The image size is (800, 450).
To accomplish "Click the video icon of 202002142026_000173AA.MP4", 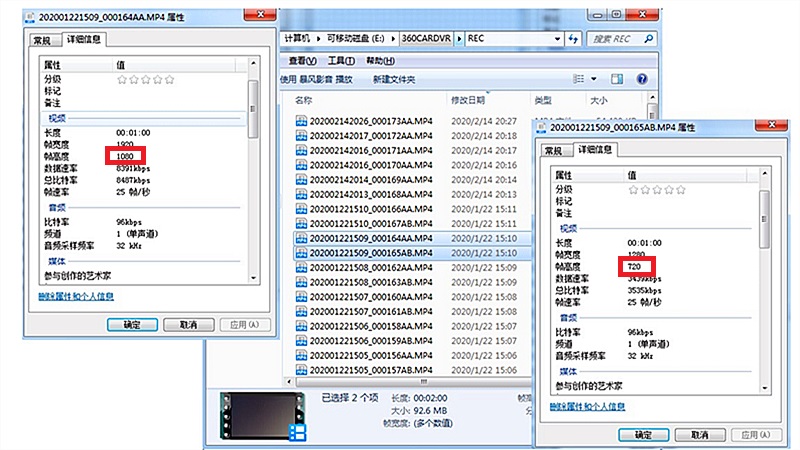I will [301, 121].
